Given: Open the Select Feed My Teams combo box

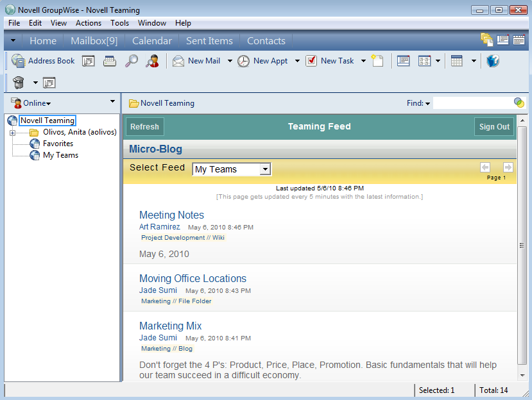Looking at the screenshot, I should coord(232,169).
